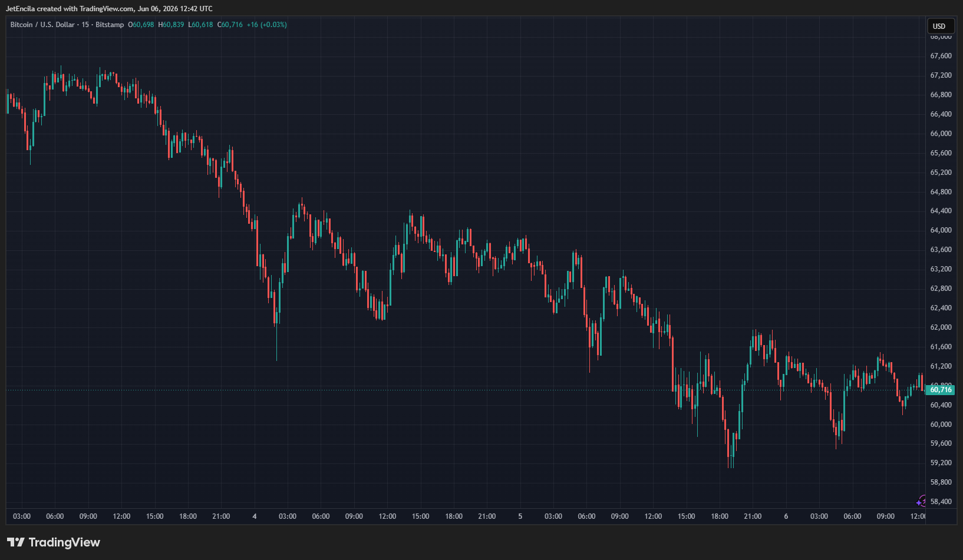
Task: Click the open value O60,698
Action: coord(141,25)
